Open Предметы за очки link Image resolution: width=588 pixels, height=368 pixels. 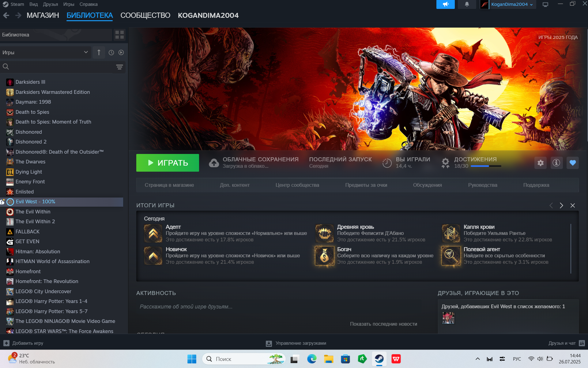coord(366,185)
